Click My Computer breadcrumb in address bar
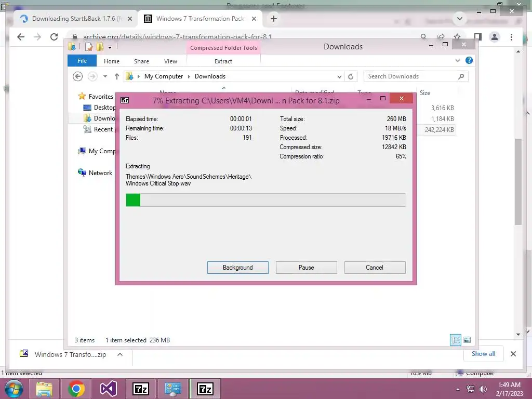Viewport: 532px width, 399px height. point(164,76)
